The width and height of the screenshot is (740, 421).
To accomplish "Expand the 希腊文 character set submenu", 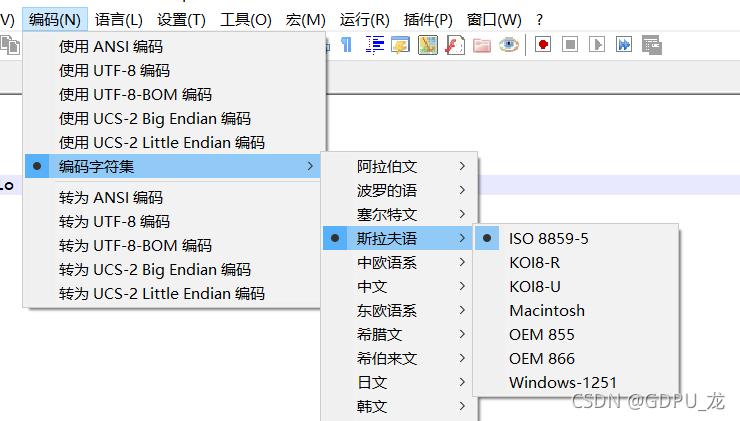I will [x=399, y=335].
